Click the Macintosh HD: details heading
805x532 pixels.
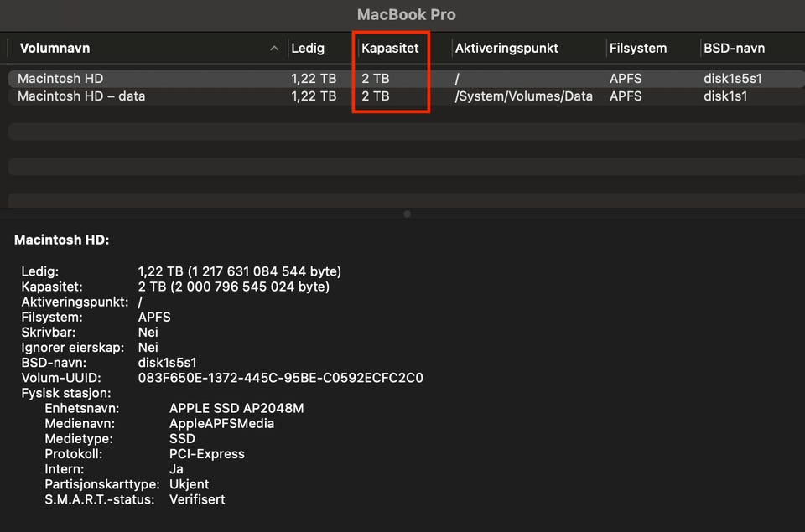(61, 240)
